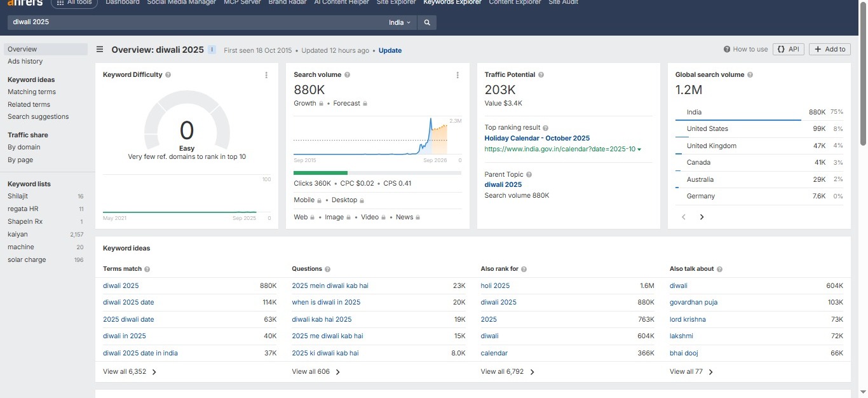Open Search volume three-dot options menu
This screenshot has width=868, height=398.
click(x=457, y=75)
